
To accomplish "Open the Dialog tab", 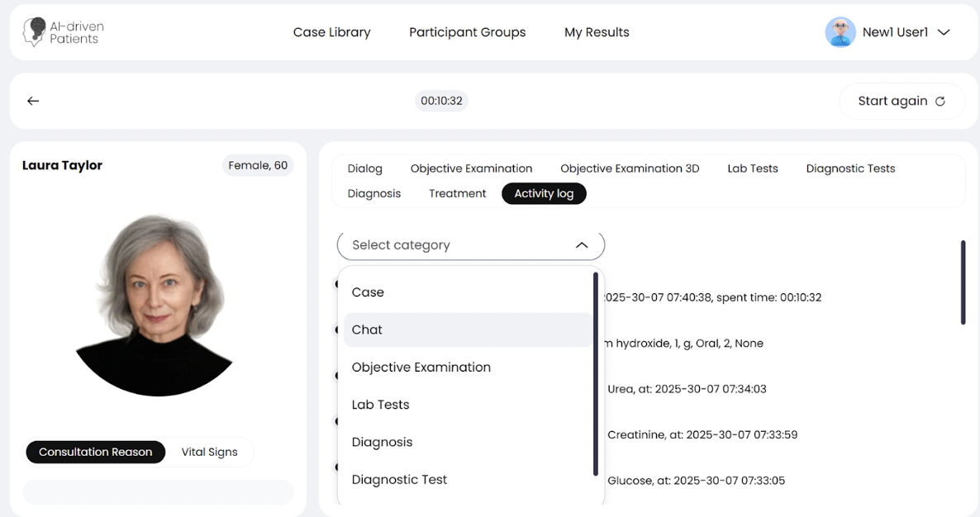I will [364, 168].
